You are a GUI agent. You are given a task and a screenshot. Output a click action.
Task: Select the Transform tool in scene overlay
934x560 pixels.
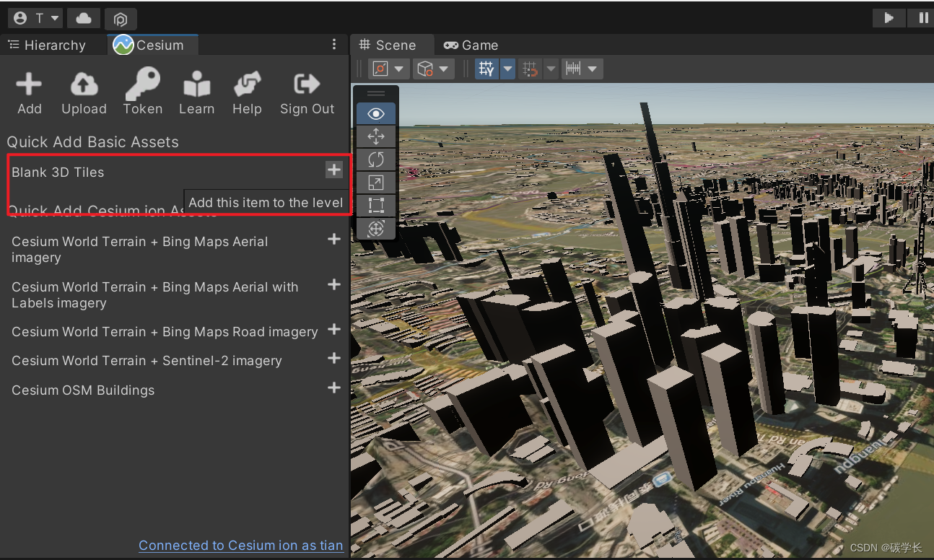point(375,229)
